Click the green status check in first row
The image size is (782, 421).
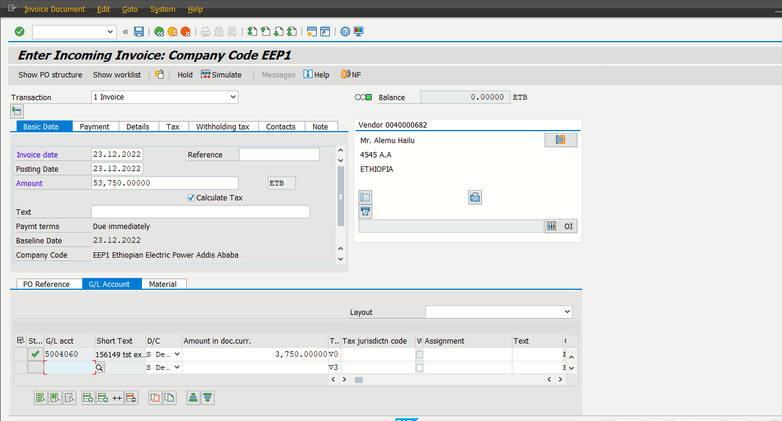point(35,354)
